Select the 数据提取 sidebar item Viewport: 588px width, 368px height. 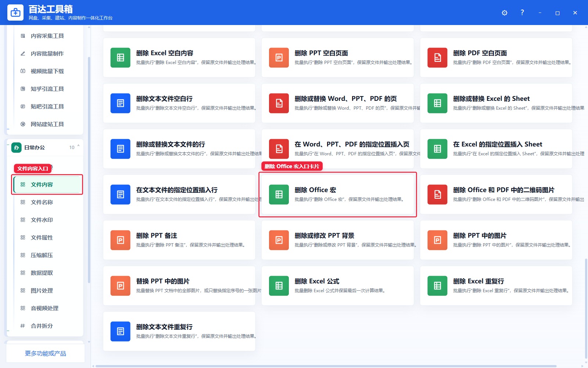coord(47,273)
